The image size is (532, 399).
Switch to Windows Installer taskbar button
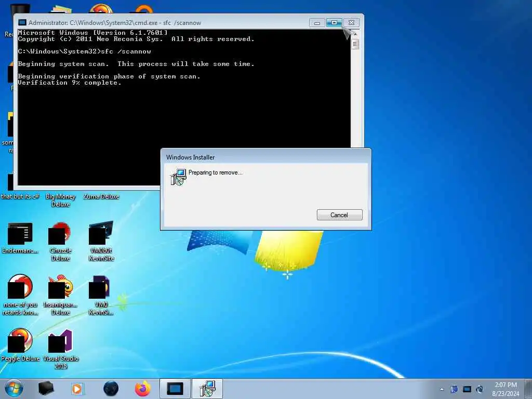pos(207,389)
